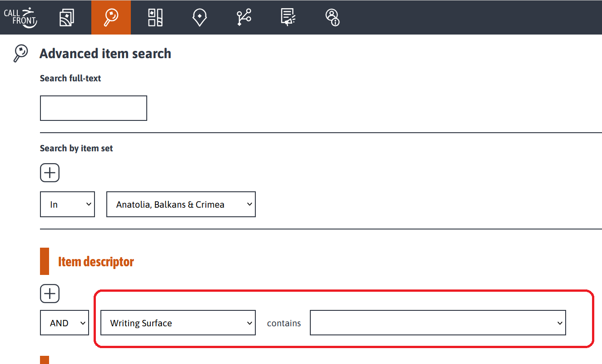Screen dimensions: 602x364
Task: Open the stacked pages browse icon
Action: [x=67, y=18]
